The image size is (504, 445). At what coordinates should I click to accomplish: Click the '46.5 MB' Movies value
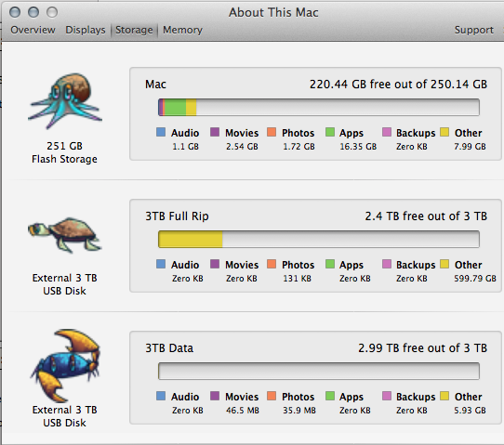[243, 411]
